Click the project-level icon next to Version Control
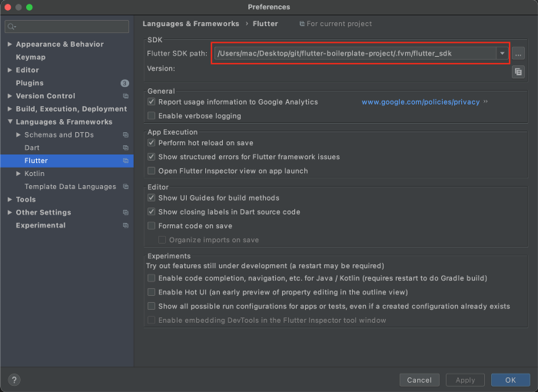This screenshot has height=392, width=538. 125,96
